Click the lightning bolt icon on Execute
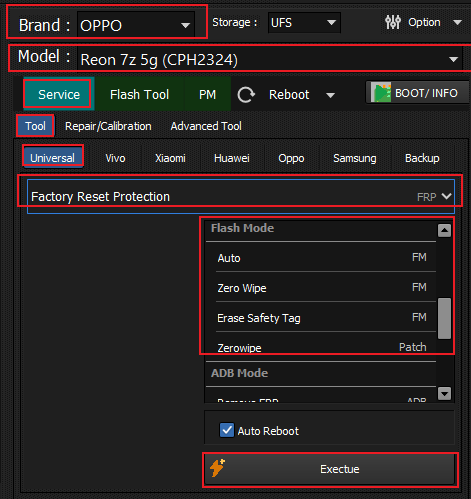The width and height of the screenshot is (471, 499). [217, 468]
